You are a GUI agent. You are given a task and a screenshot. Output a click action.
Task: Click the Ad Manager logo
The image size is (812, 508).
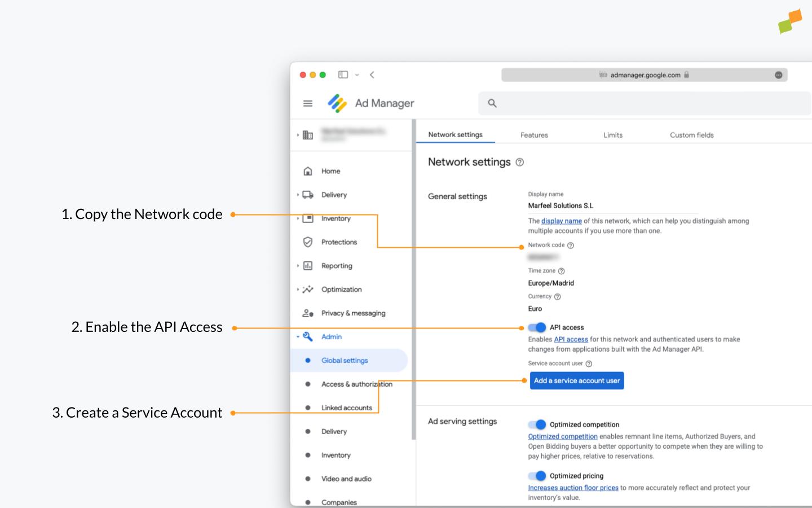click(x=337, y=102)
